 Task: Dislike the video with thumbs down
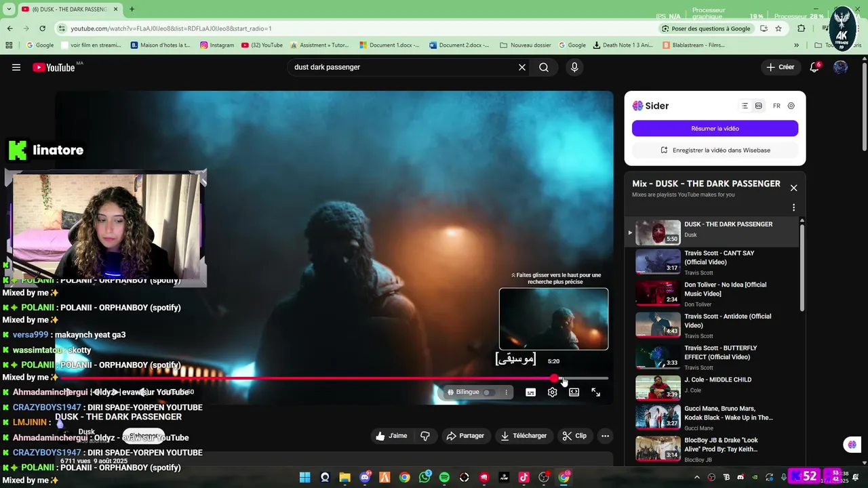[425, 436]
